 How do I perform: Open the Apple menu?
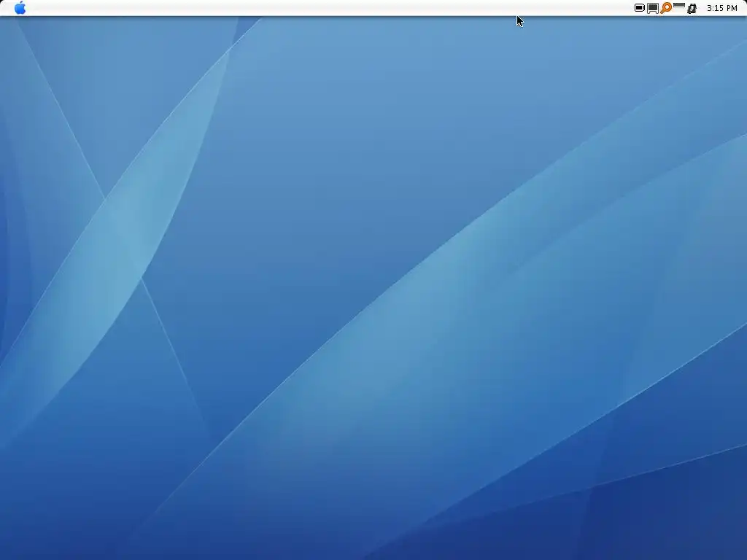pos(20,7)
